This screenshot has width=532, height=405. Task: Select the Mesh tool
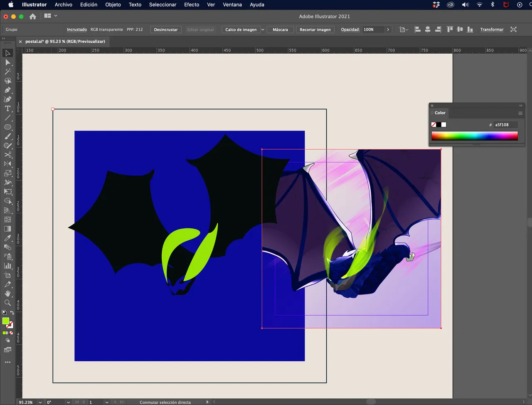point(7,219)
